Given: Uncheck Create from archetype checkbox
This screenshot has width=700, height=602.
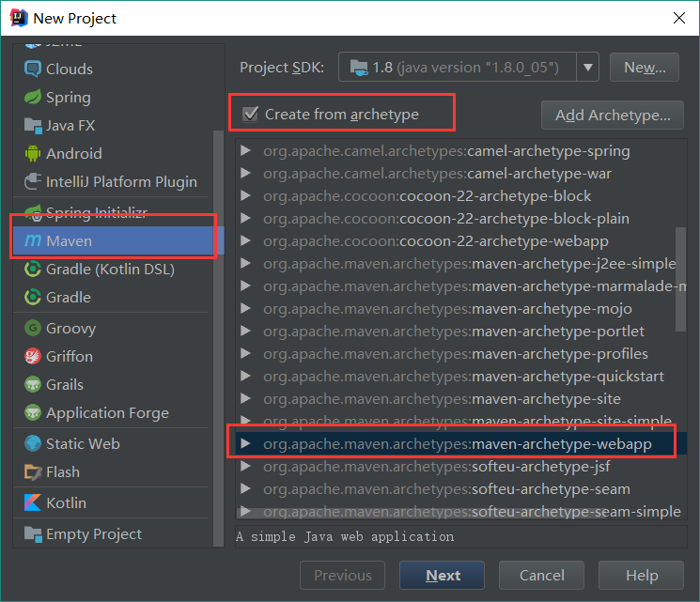Looking at the screenshot, I should pos(250,115).
